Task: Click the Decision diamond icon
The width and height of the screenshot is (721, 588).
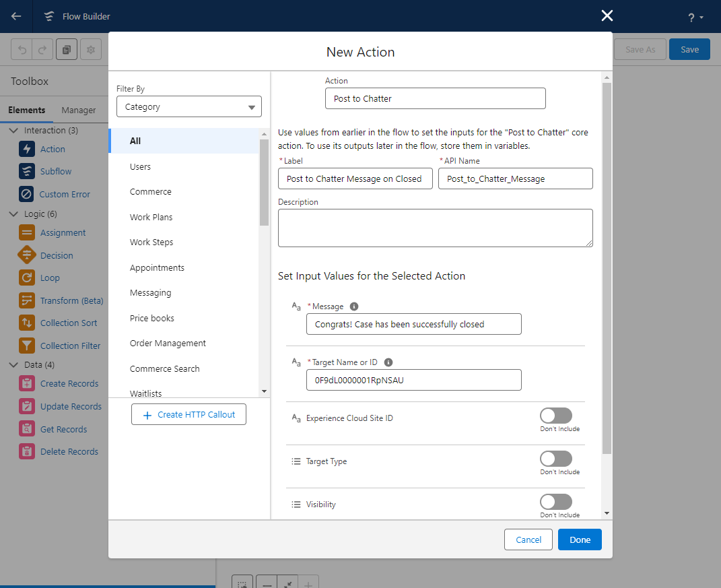Action: (27, 255)
